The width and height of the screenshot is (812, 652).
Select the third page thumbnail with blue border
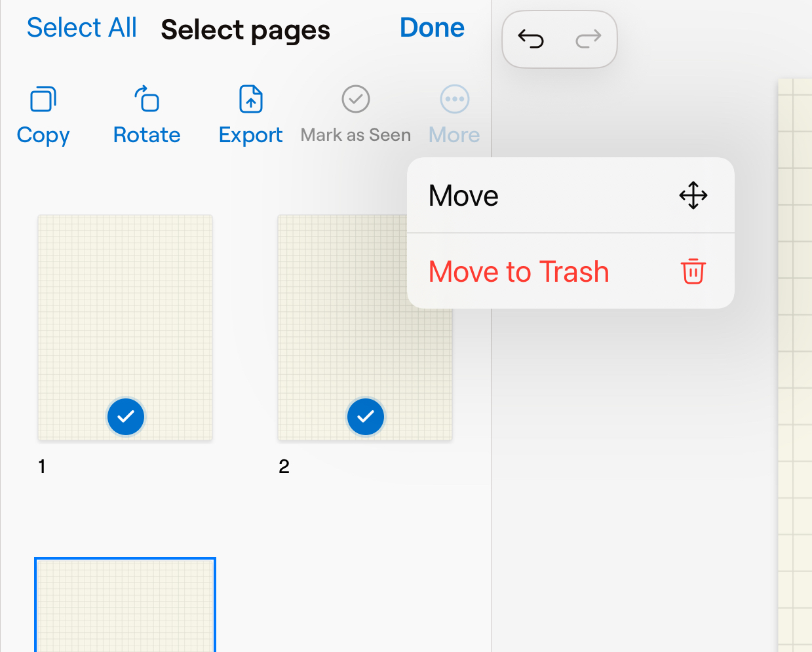[125, 605]
